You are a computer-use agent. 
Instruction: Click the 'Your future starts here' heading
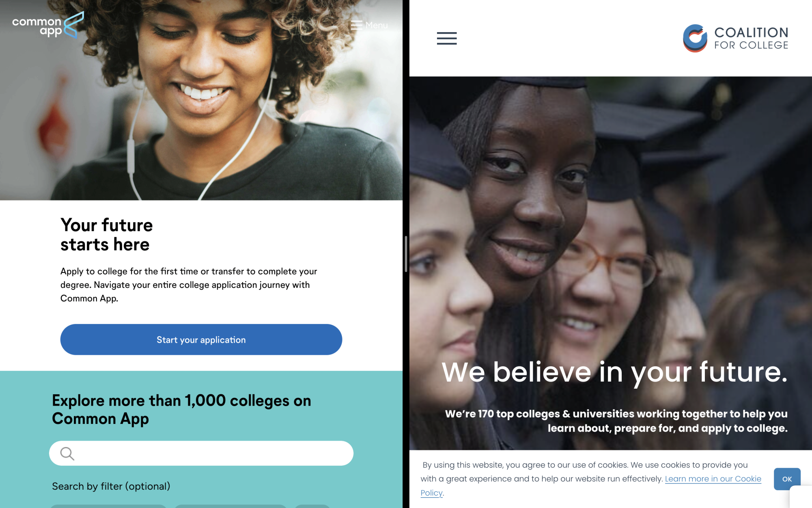tap(107, 235)
